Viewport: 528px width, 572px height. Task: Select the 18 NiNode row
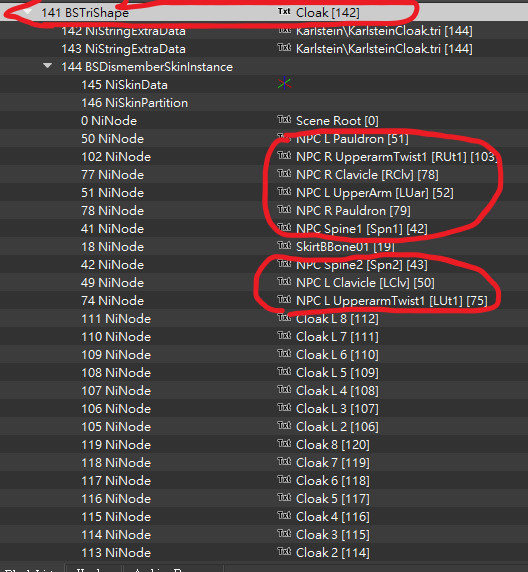(x=112, y=247)
